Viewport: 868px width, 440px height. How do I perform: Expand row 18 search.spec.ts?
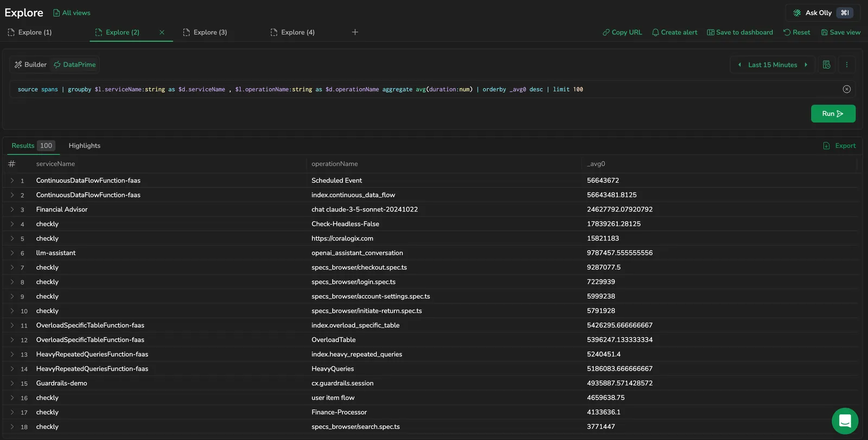12,426
